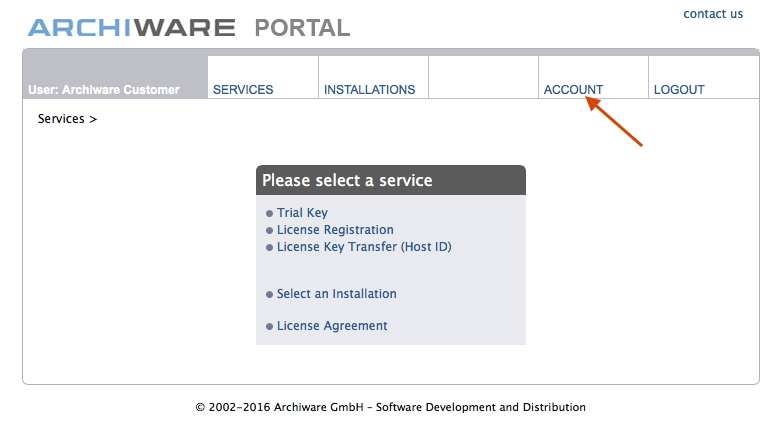Click LOGOUT in the navigation bar
The width and height of the screenshot is (784, 430).
679,90
